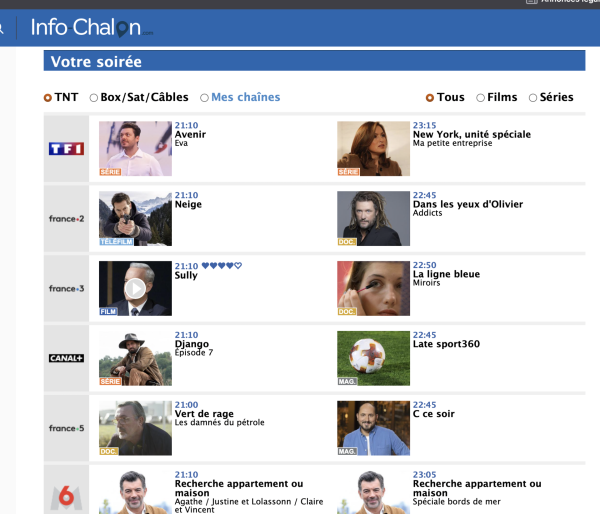This screenshot has height=514, width=600.
Task: Click the 'Eva' episode subtitle
Action: click(x=181, y=143)
